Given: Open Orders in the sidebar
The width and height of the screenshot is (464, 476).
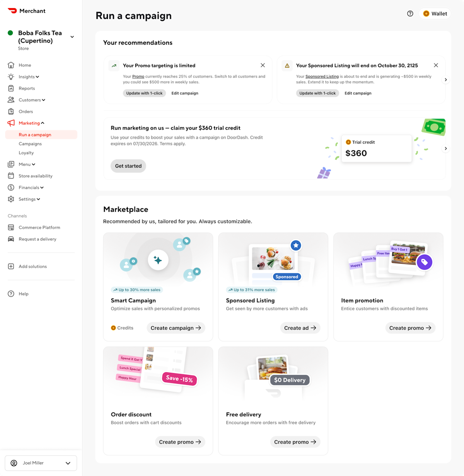Looking at the screenshot, I should coord(26,111).
